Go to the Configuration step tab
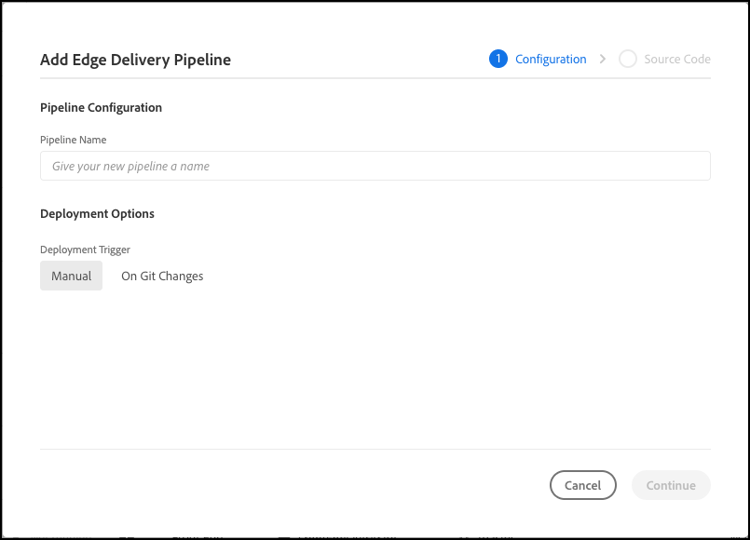The image size is (750, 540). coord(550,59)
